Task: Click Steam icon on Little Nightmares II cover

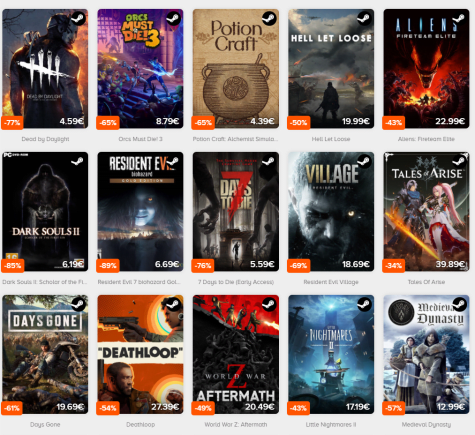Action: coord(364,304)
